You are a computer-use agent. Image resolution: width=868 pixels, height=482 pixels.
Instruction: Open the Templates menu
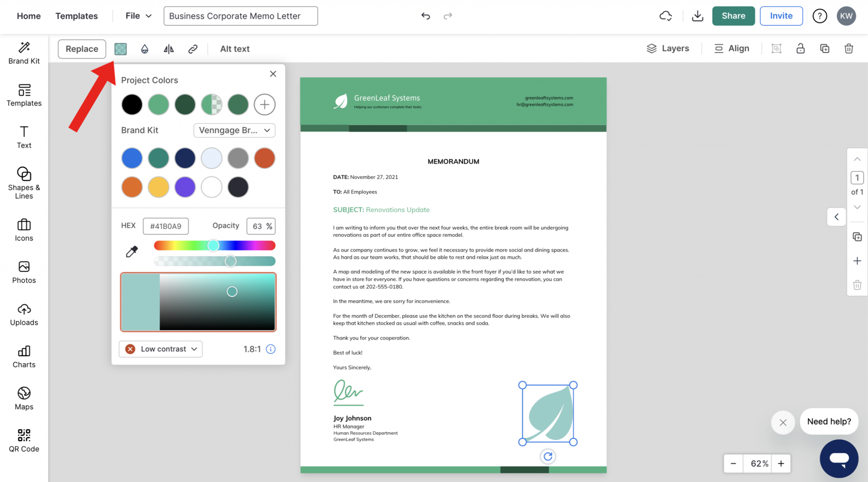[x=76, y=16]
